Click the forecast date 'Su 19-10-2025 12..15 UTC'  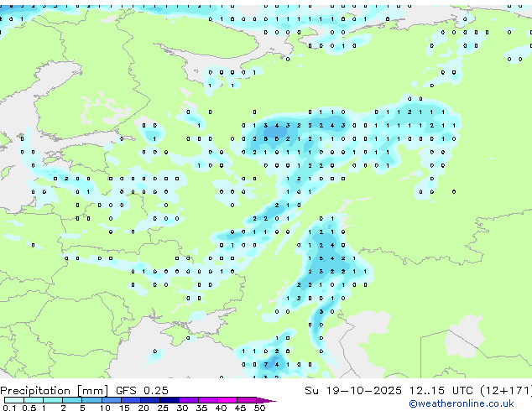(x=389, y=391)
